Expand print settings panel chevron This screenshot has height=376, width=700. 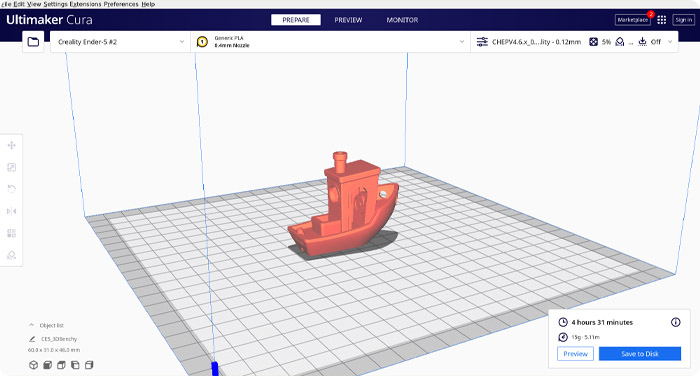tap(670, 42)
